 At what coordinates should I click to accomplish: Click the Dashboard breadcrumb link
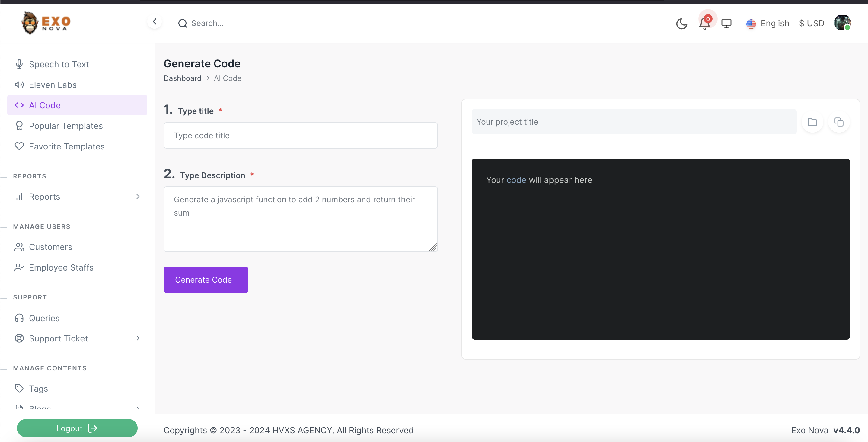(182, 78)
